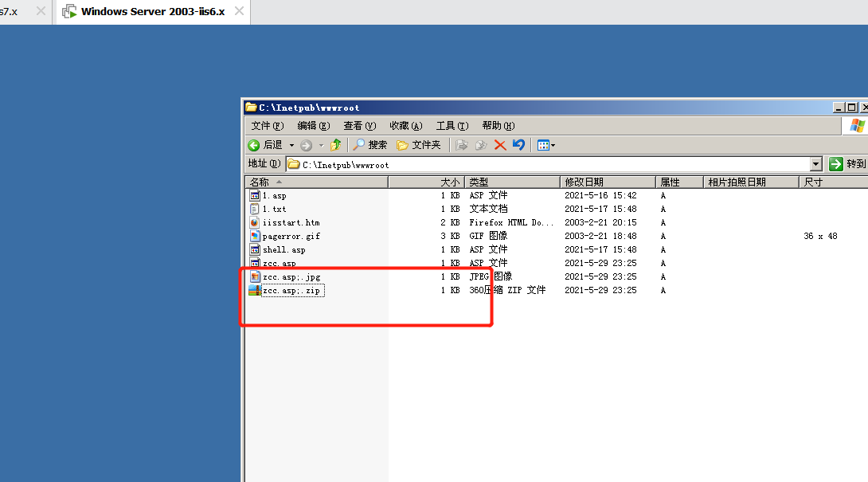This screenshot has width=868, height=482.
Task: Click the 36 x 48 dimensions value
Action: [820, 236]
